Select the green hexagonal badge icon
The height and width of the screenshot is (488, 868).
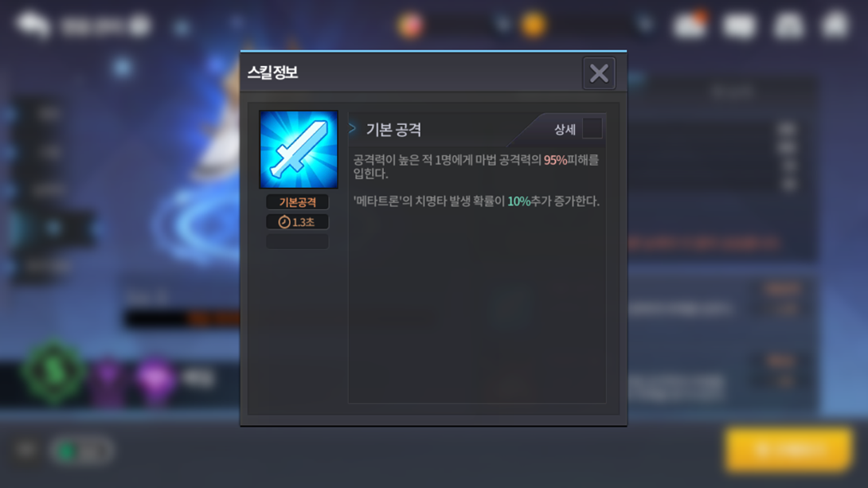(x=53, y=373)
